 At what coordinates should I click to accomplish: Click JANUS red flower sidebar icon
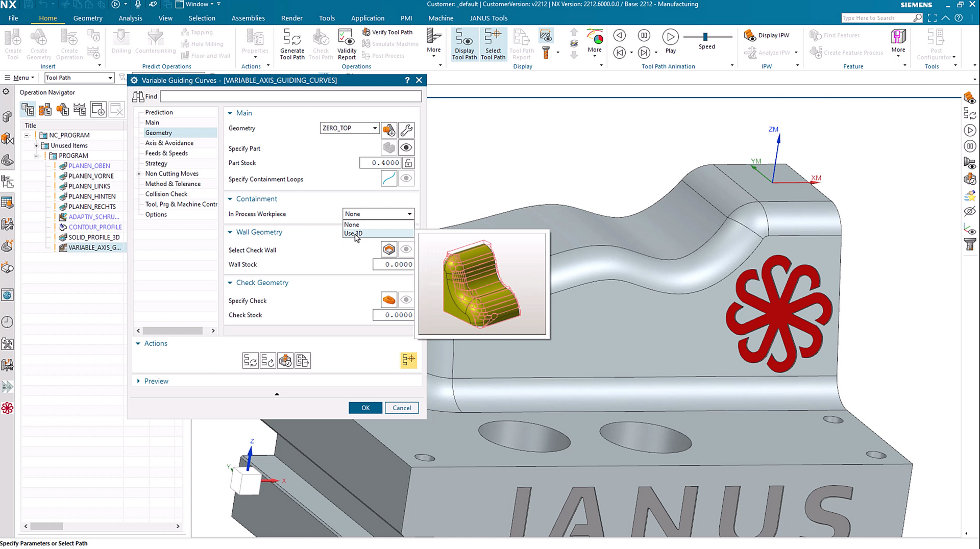(x=7, y=408)
